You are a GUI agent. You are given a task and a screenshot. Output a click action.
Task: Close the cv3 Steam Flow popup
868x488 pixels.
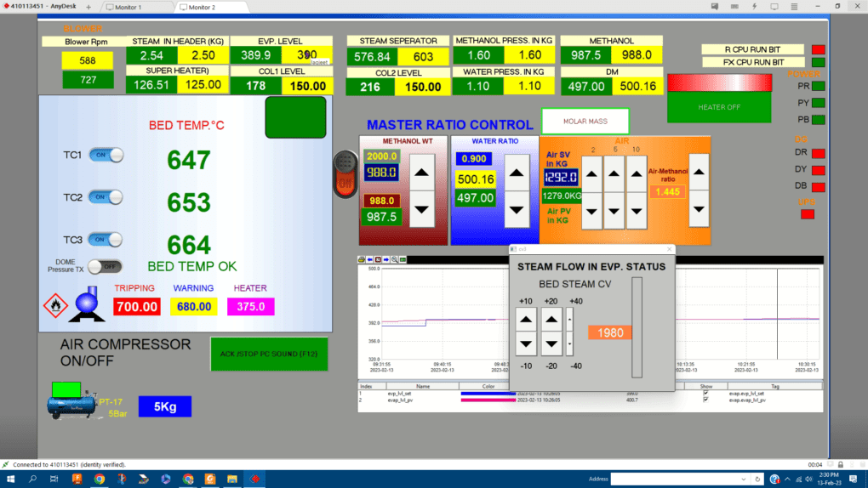[669, 250]
